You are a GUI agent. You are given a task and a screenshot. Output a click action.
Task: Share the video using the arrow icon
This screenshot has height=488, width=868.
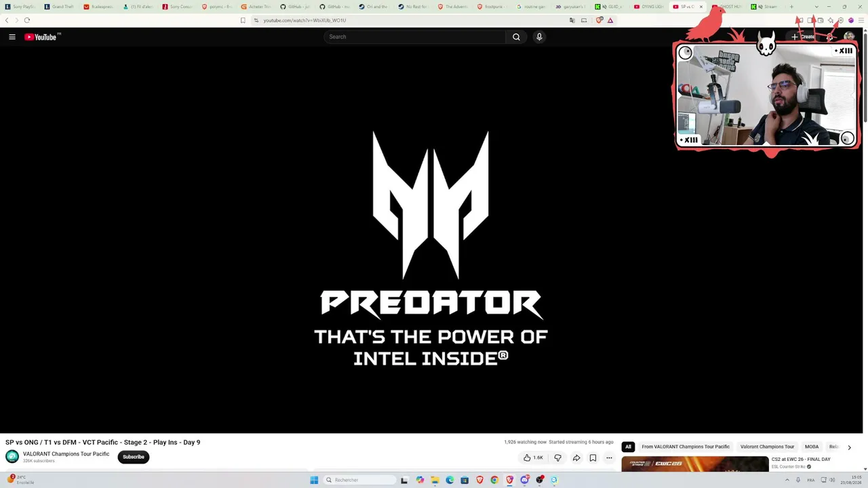(576, 457)
